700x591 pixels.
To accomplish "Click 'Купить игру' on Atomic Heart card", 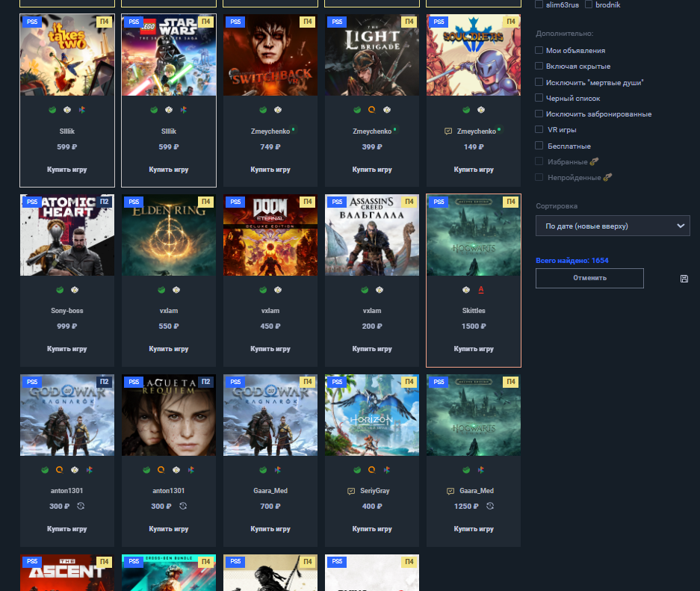I will coord(67,349).
